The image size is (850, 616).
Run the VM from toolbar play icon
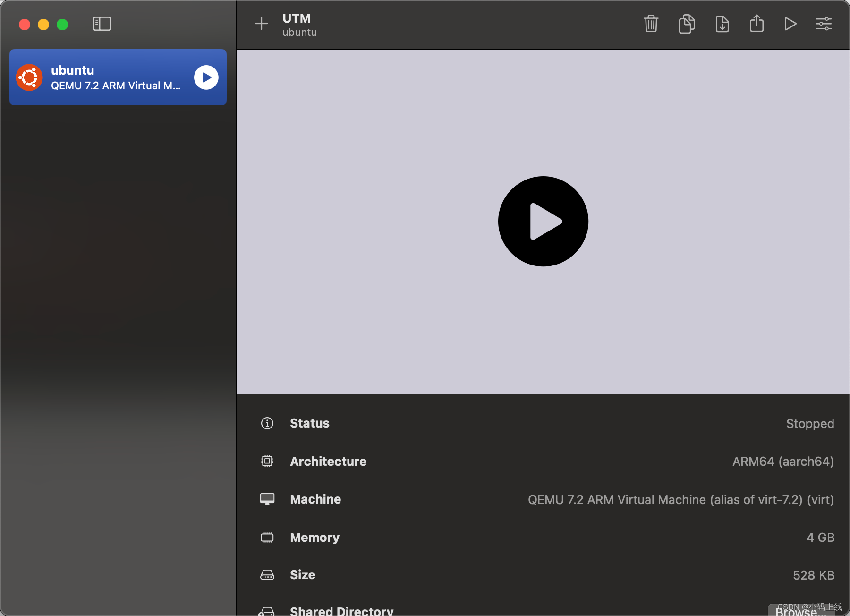click(790, 24)
